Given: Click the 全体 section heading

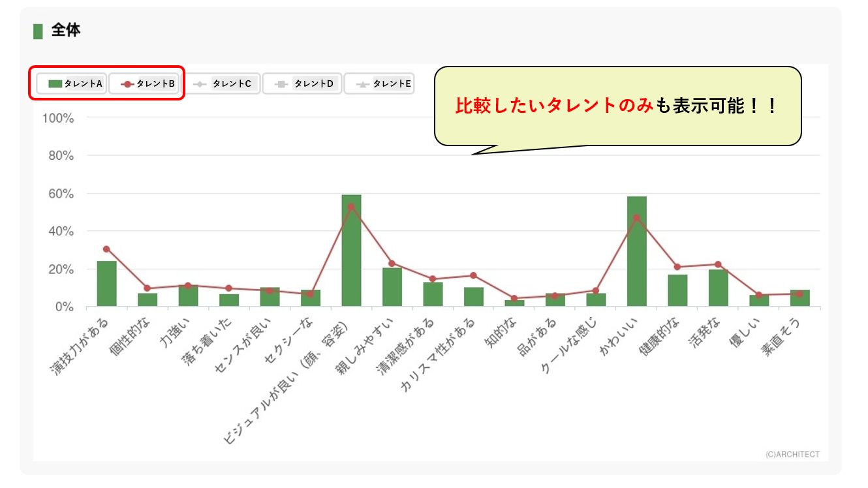Looking at the screenshot, I should coord(65,31).
